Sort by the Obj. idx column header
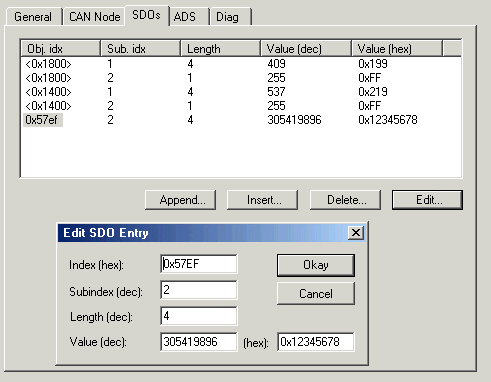The image size is (491, 382). pos(60,49)
